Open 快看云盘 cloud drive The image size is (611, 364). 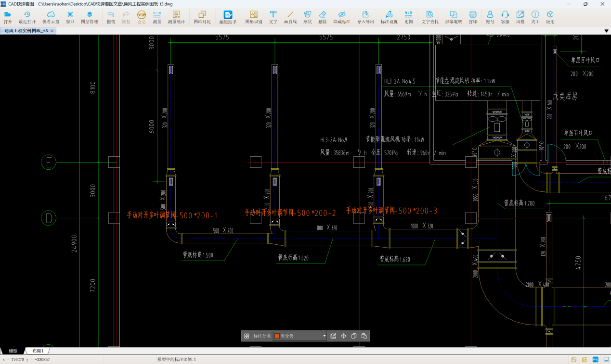(x=51, y=17)
